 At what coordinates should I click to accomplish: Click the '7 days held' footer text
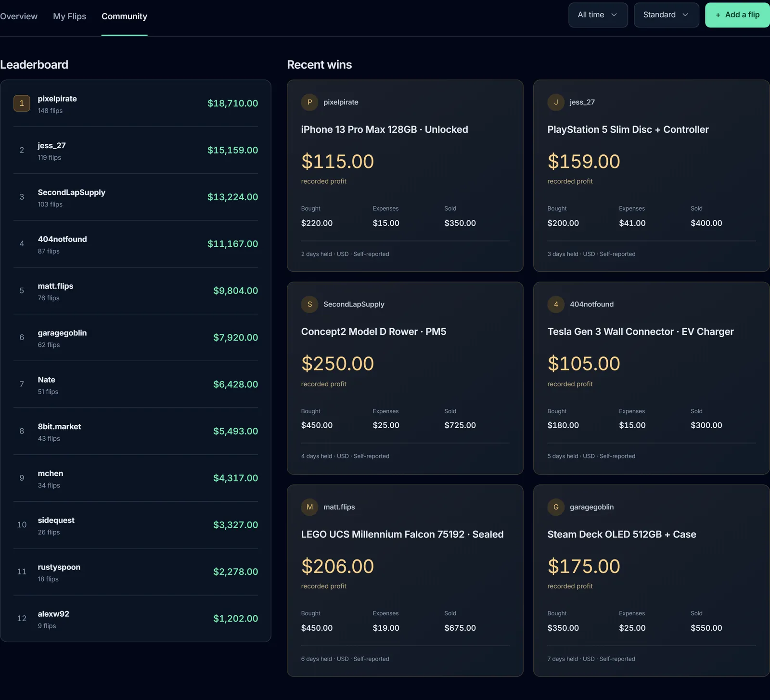click(x=563, y=659)
